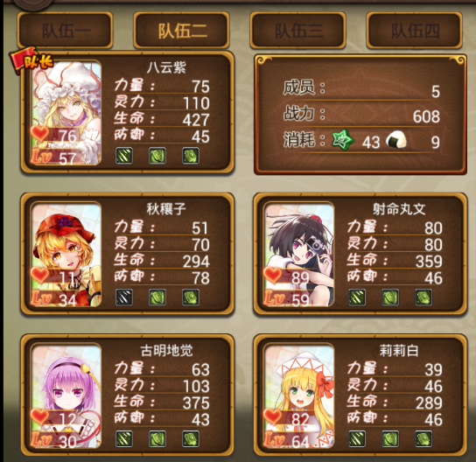Switch to the 队伍一 tab
The width and height of the screenshot is (476, 462).
pos(66,31)
